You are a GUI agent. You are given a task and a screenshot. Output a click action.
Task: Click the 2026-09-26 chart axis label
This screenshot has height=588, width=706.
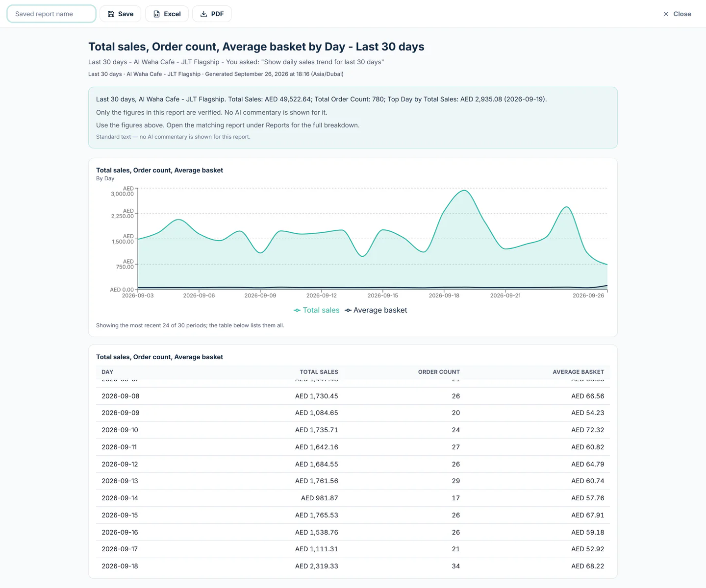tap(588, 295)
